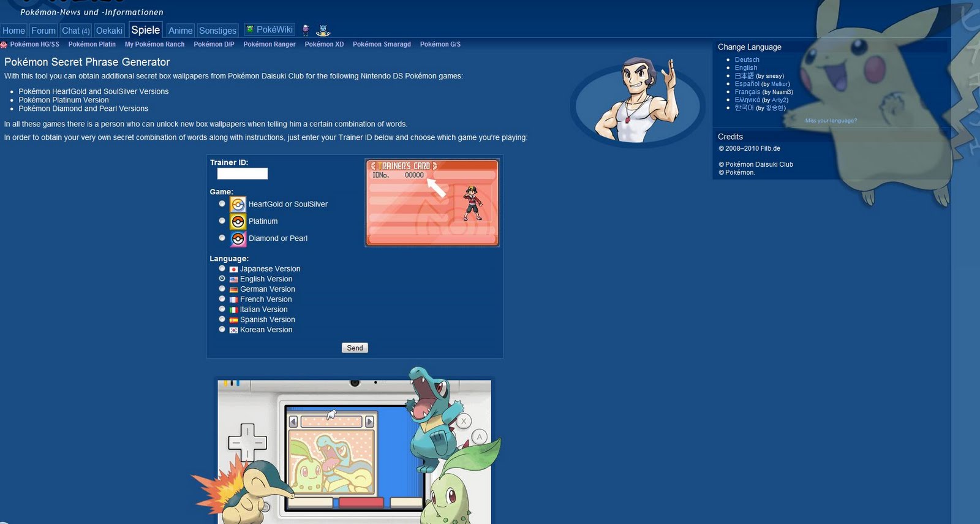Switch the page language to Español
980x524 pixels.
click(x=747, y=84)
